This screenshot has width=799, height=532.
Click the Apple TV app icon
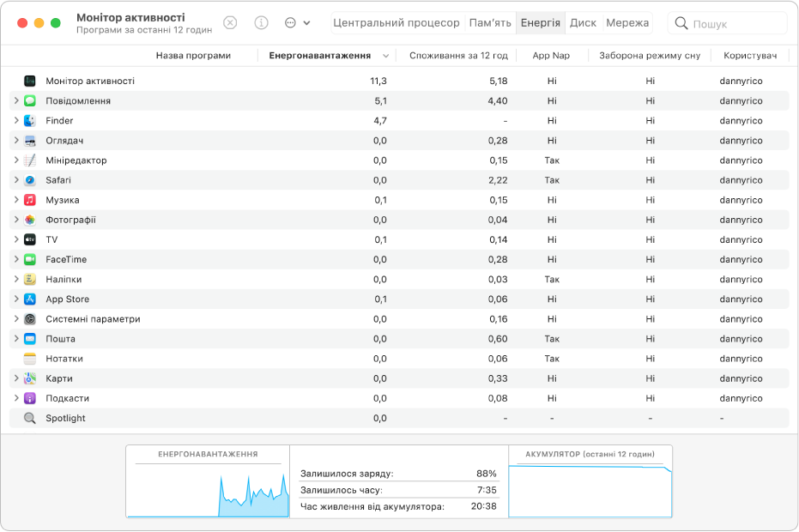30,239
